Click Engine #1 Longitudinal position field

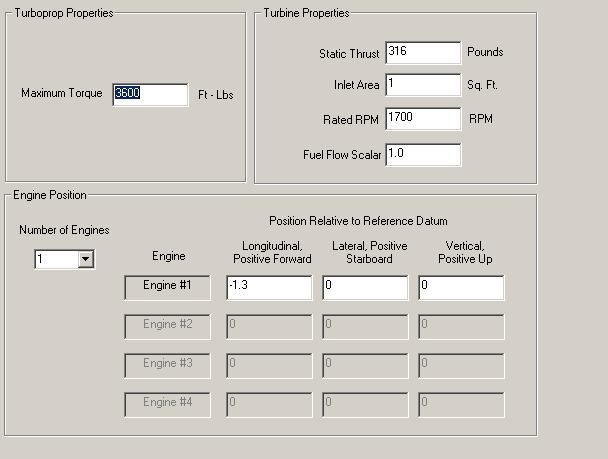[269, 287]
